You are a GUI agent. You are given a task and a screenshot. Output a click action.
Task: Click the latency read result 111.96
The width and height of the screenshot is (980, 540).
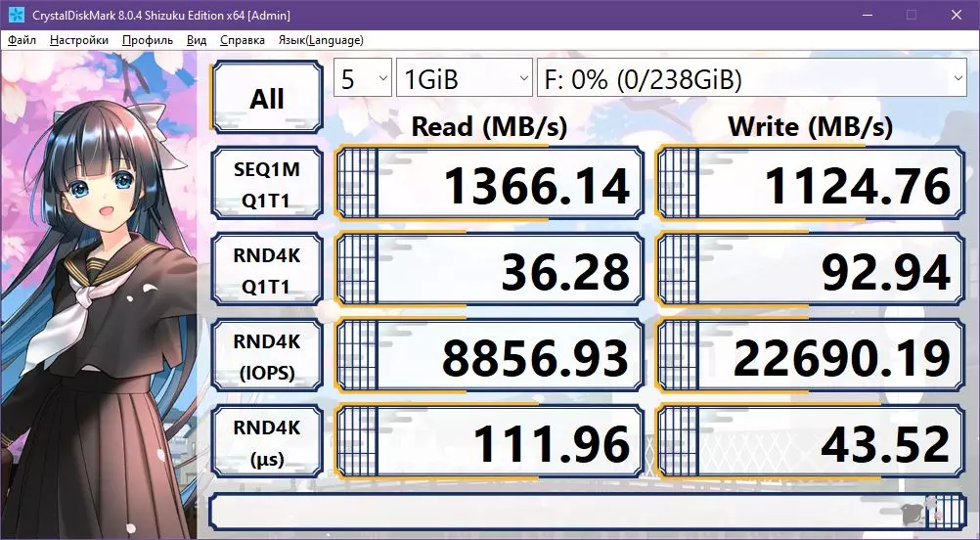click(490, 442)
